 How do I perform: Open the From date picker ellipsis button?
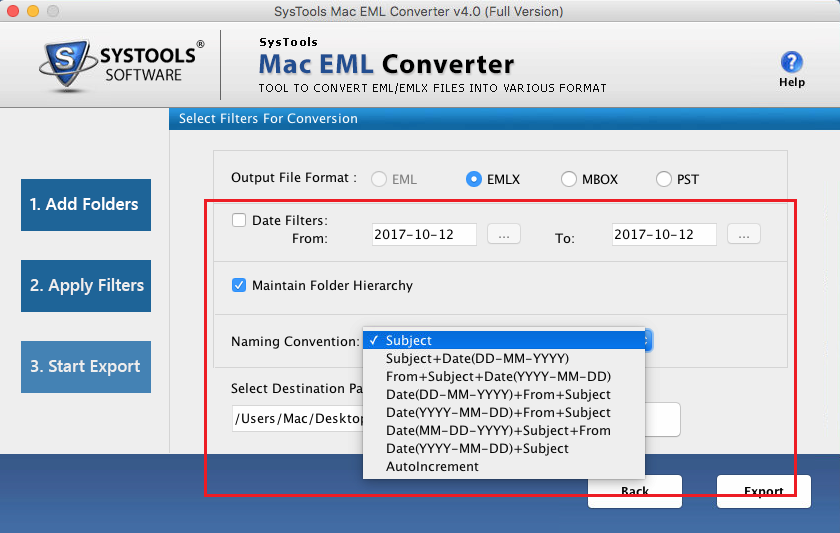click(x=504, y=235)
